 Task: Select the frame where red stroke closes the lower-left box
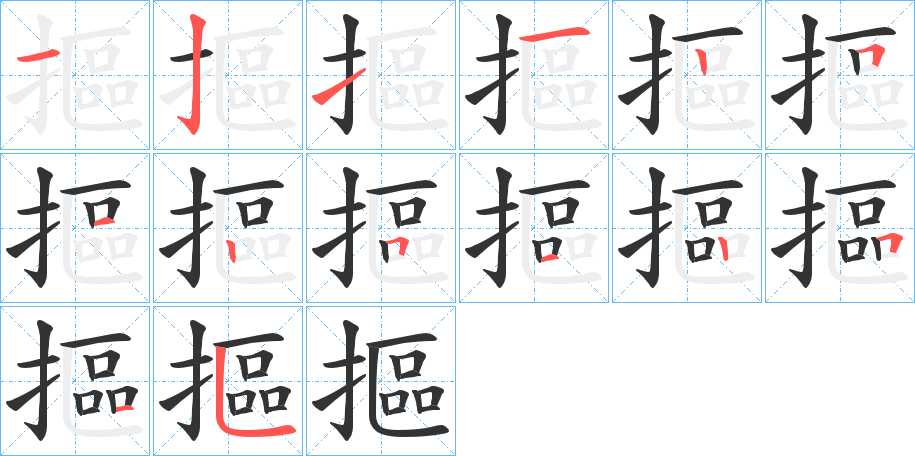(x=534, y=228)
